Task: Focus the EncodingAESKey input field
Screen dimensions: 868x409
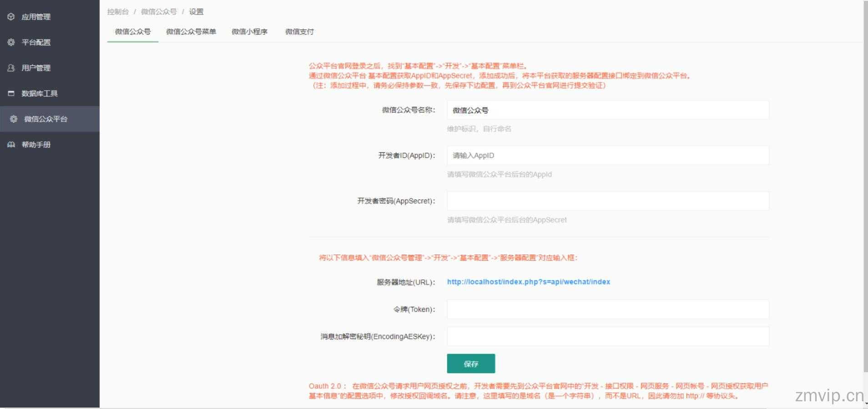Action: (608, 337)
